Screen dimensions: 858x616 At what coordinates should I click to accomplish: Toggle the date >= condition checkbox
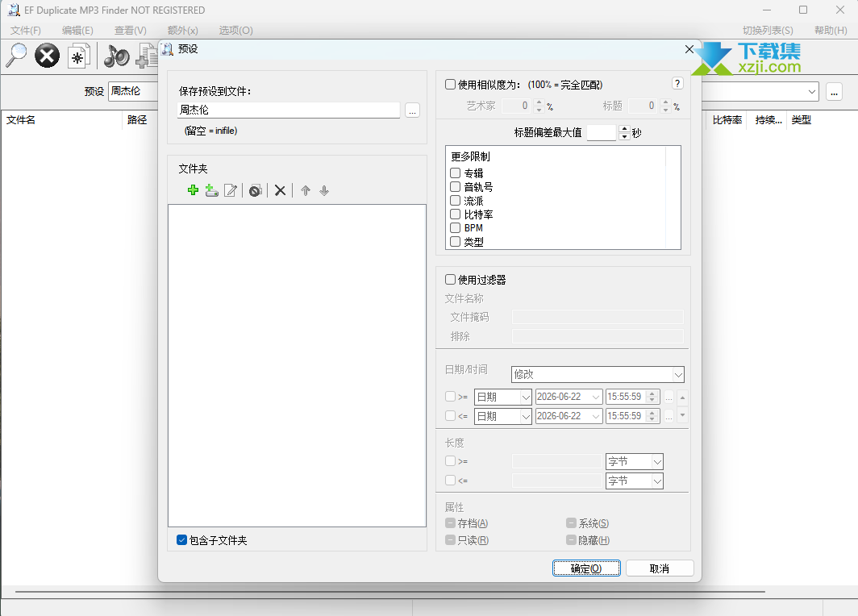click(450, 396)
